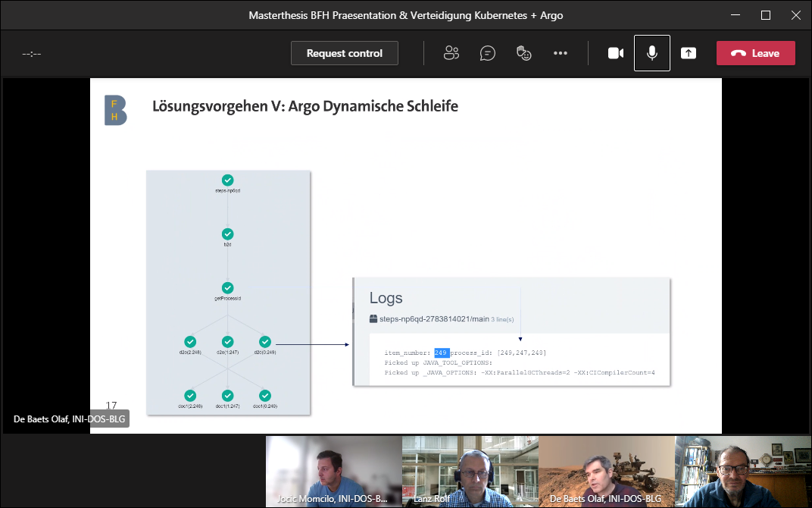Click the Request control button
The width and height of the screenshot is (812, 508).
(x=344, y=53)
